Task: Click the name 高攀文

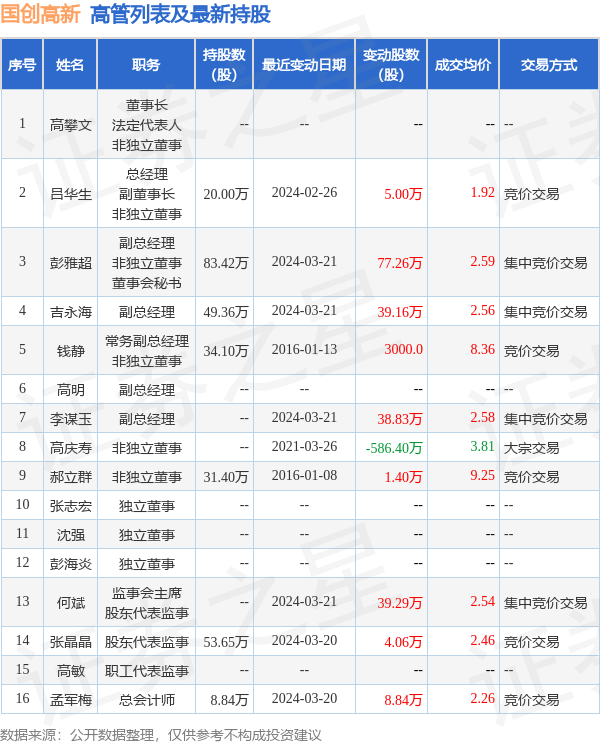Action: [71, 125]
